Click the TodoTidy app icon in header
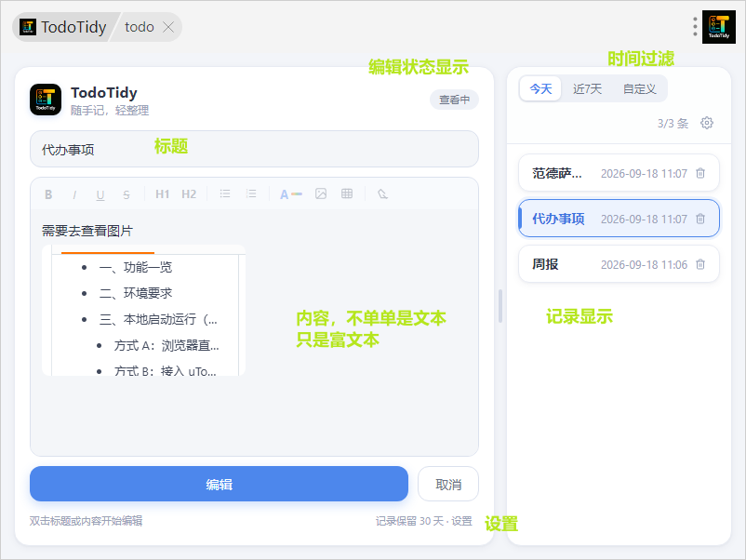Viewport: 746px width, 560px height. coord(46,100)
